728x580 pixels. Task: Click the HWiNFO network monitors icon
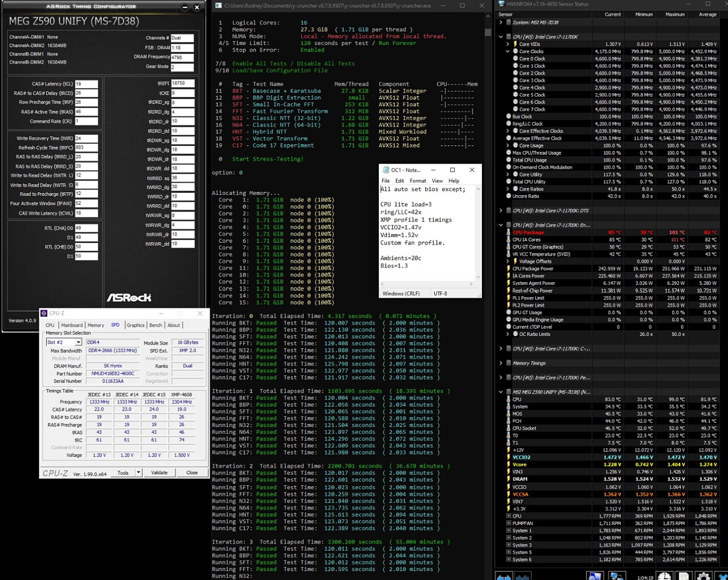(616, 576)
